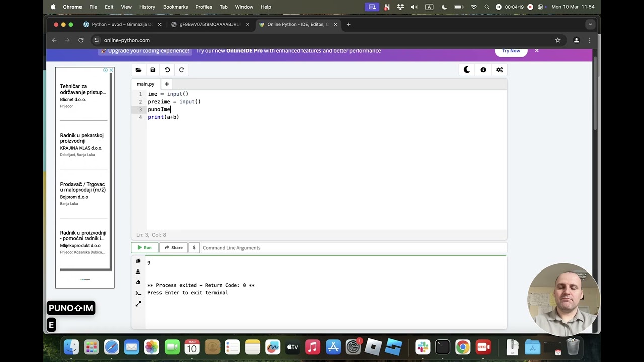Open Terminal from the dock
The image size is (644, 362).
(443, 347)
